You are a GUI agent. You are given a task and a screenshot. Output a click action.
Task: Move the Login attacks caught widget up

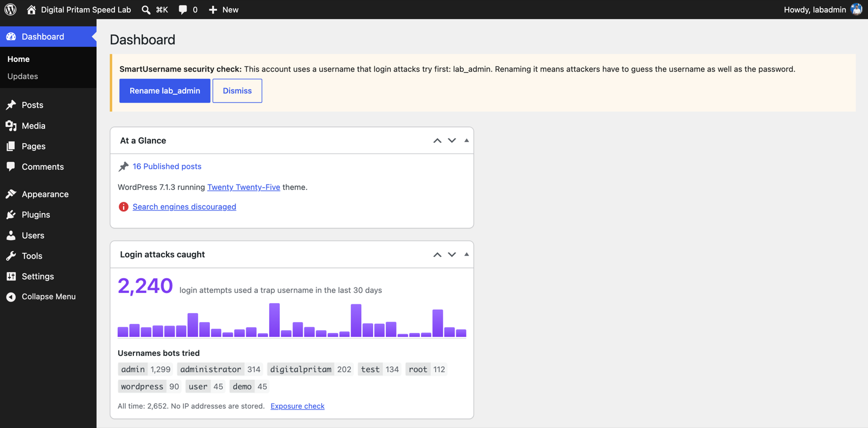click(x=437, y=254)
